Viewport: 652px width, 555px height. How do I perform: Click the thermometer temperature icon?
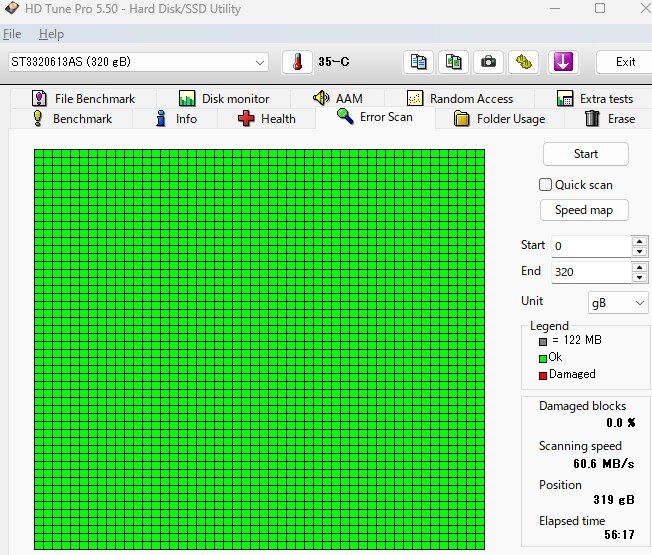tap(297, 62)
